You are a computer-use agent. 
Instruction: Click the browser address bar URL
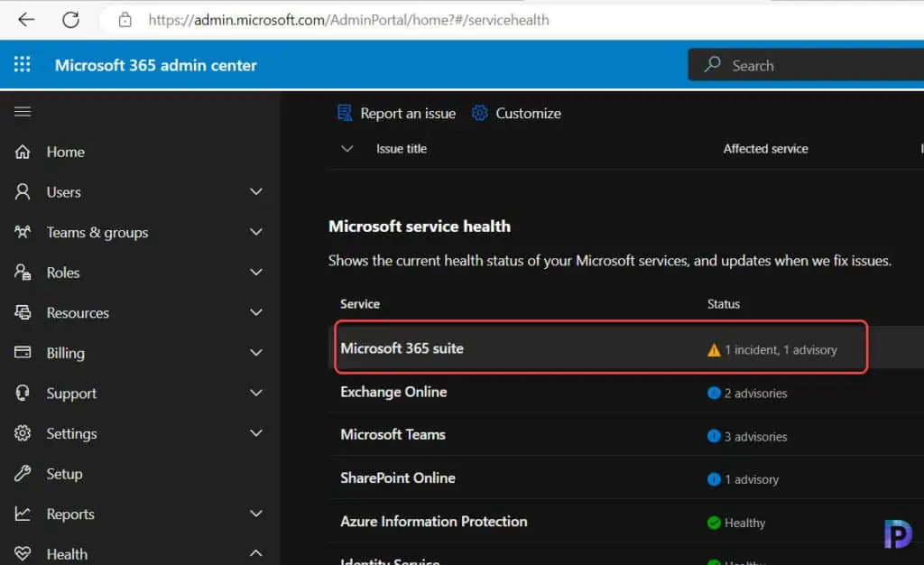pos(348,20)
